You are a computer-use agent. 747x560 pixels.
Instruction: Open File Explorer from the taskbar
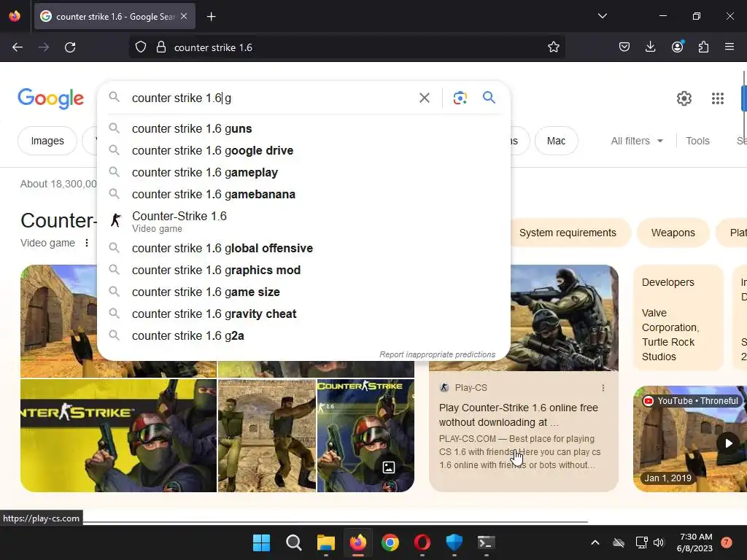tap(326, 542)
